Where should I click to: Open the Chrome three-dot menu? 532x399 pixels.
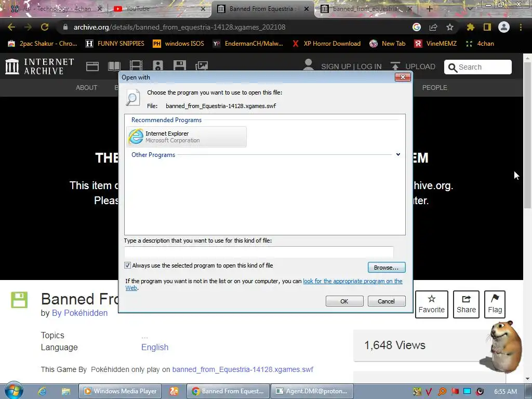(x=521, y=27)
